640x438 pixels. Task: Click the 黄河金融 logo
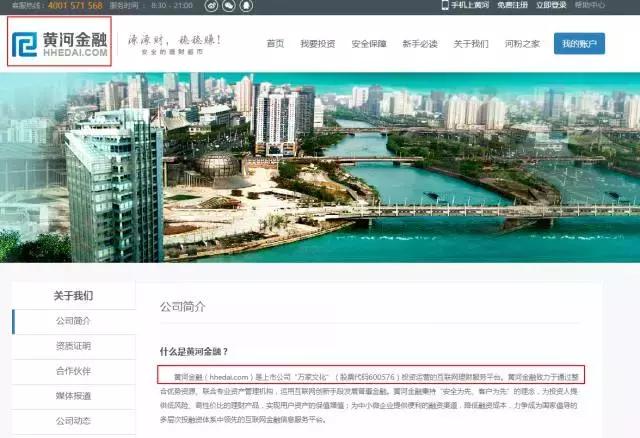tap(60, 43)
